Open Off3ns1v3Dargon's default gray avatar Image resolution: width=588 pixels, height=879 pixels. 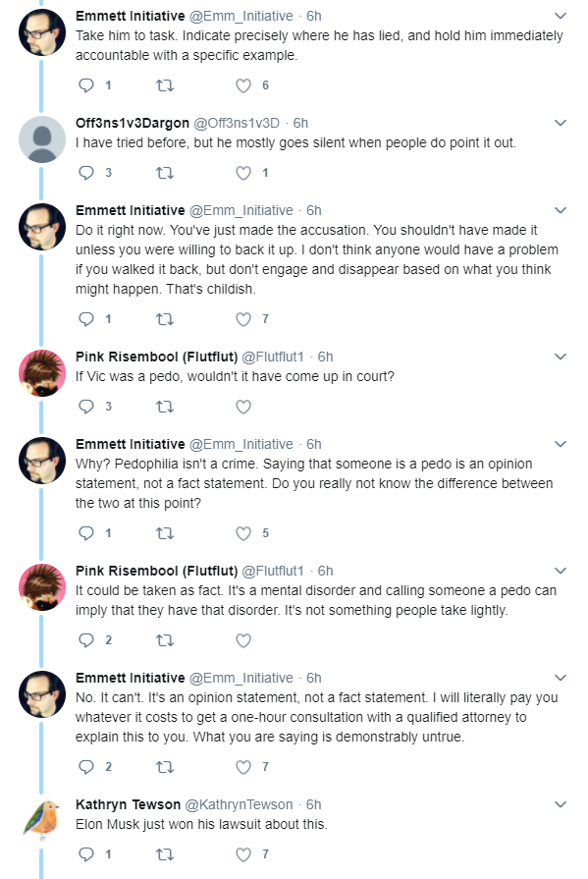tap(42, 139)
